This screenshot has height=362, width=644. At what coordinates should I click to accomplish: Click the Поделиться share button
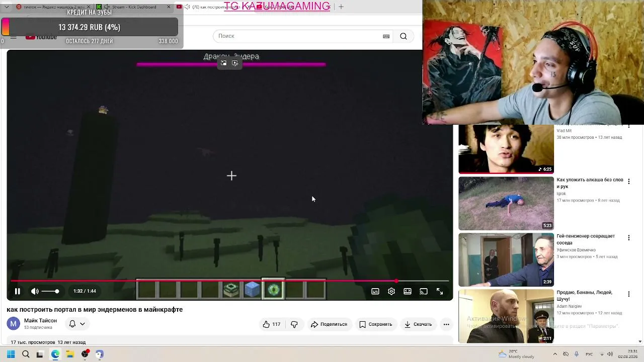329,324
